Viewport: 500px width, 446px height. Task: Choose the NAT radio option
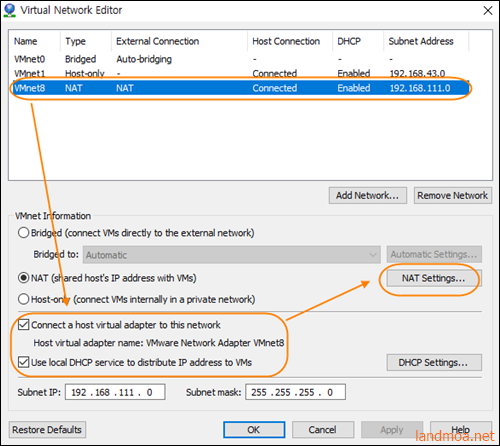pos(23,278)
